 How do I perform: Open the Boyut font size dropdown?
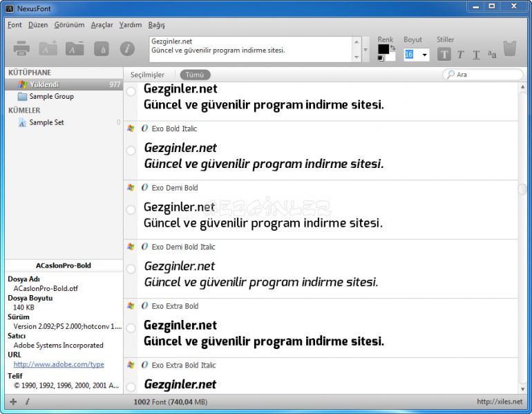coord(424,55)
